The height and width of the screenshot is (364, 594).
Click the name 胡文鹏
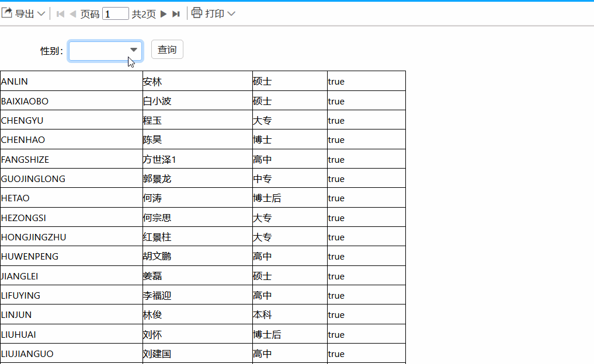click(157, 256)
